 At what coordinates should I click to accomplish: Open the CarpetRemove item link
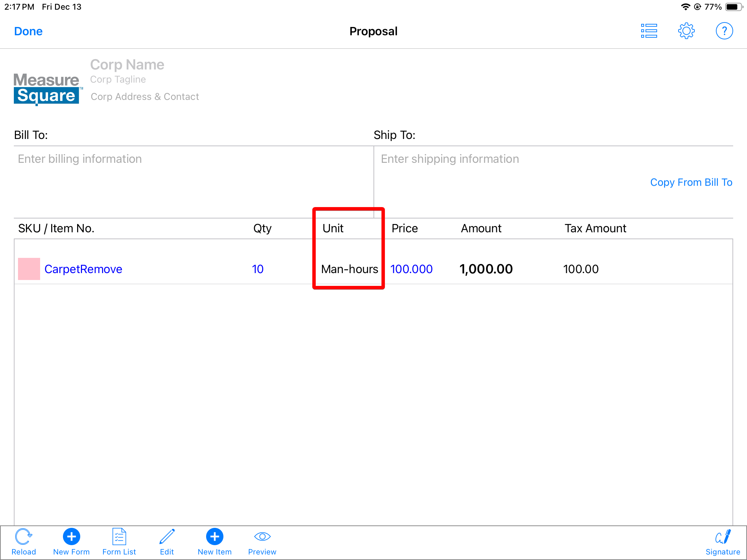(83, 269)
